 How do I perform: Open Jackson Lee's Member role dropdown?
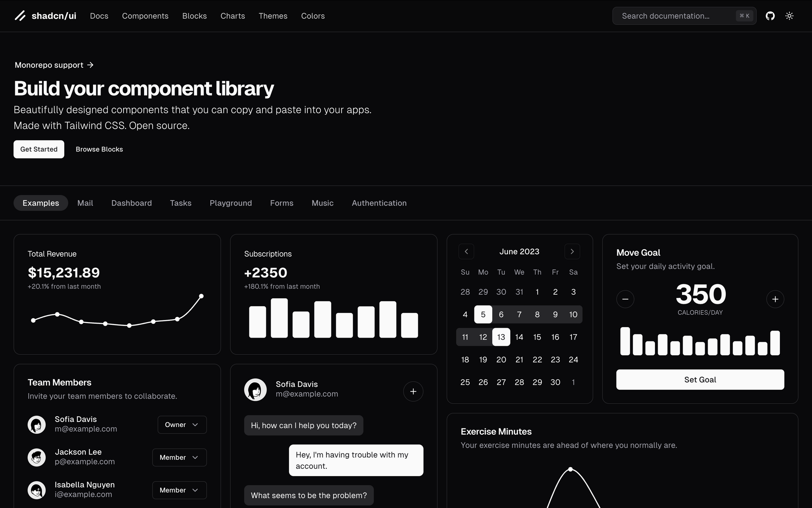179,457
